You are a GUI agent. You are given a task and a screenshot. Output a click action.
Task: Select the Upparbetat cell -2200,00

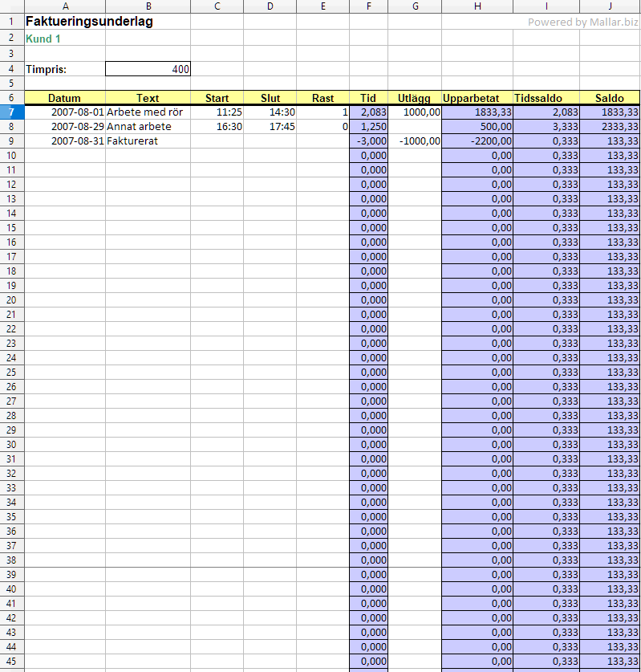point(477,141)
